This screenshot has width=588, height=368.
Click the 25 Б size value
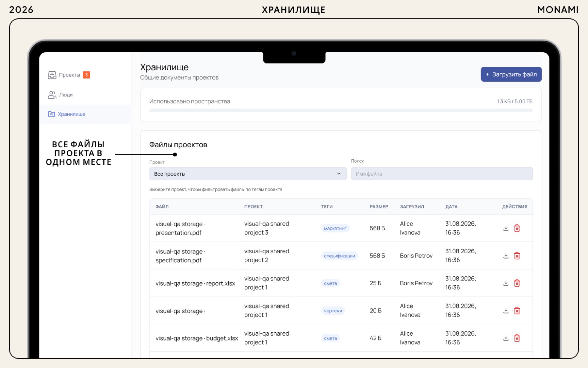[375, 283]
